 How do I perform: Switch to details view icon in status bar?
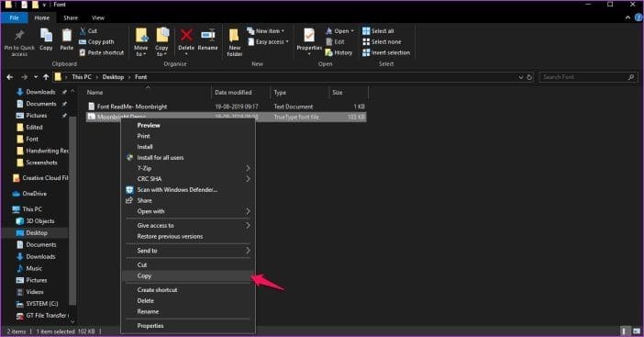[x=625, y=331]
